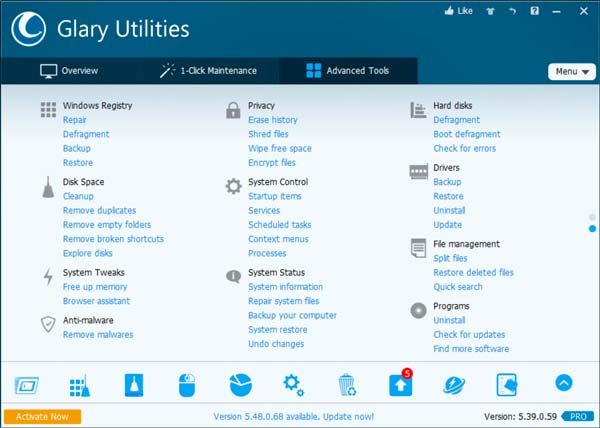600x428 pixels.
Task: Open Remove broken shortcuts link
Action: click(113, 239)
